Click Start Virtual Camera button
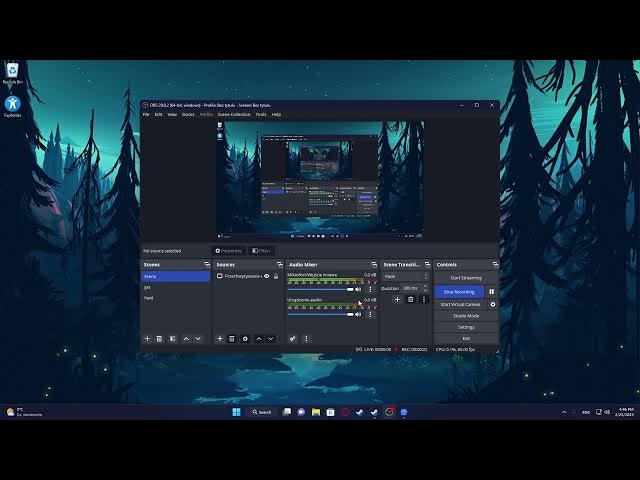This screenshot has height=480, width=640. [460, 304]
